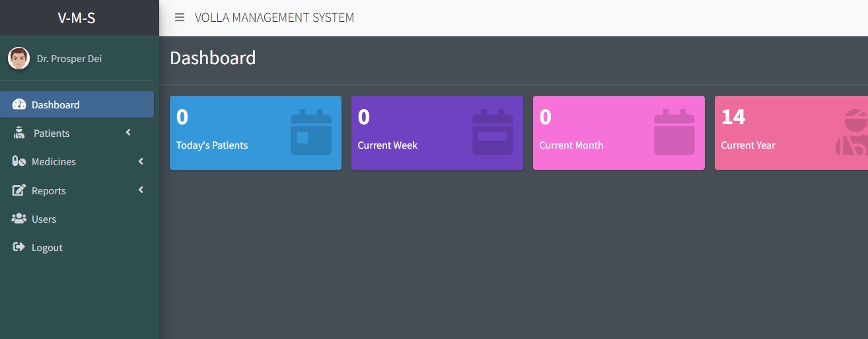Screen dimensions: 868x339
Task: Click the Dashboard speedometer icon
Action: 19,104
